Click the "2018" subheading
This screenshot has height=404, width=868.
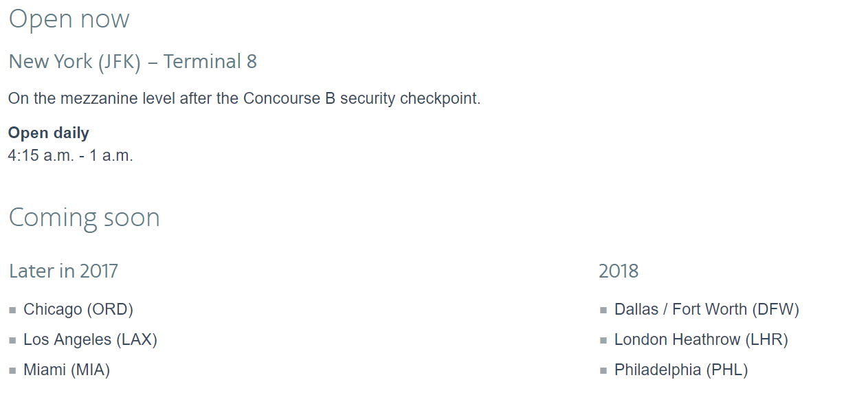pyautogui.click(x=619, y=271)
